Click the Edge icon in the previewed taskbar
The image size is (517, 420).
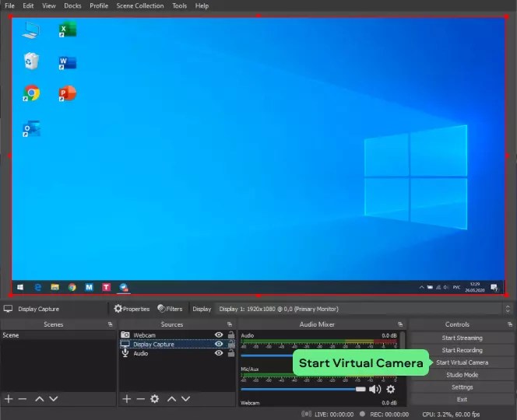(x=38, y=287)
